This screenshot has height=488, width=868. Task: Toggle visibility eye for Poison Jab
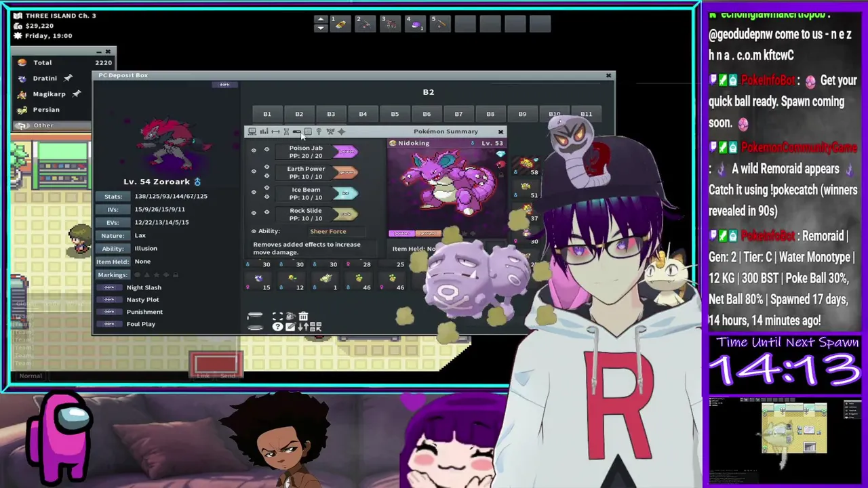click(254, 150)
